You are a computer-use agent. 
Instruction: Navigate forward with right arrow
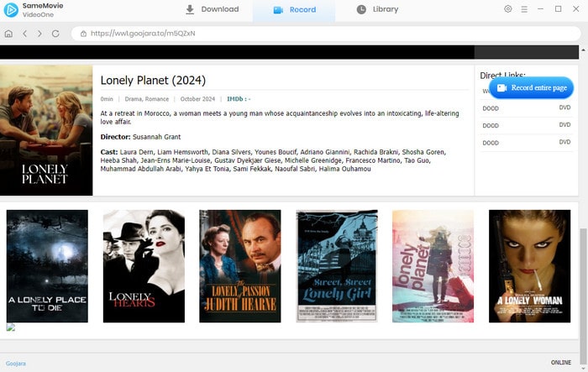[39, 34]
